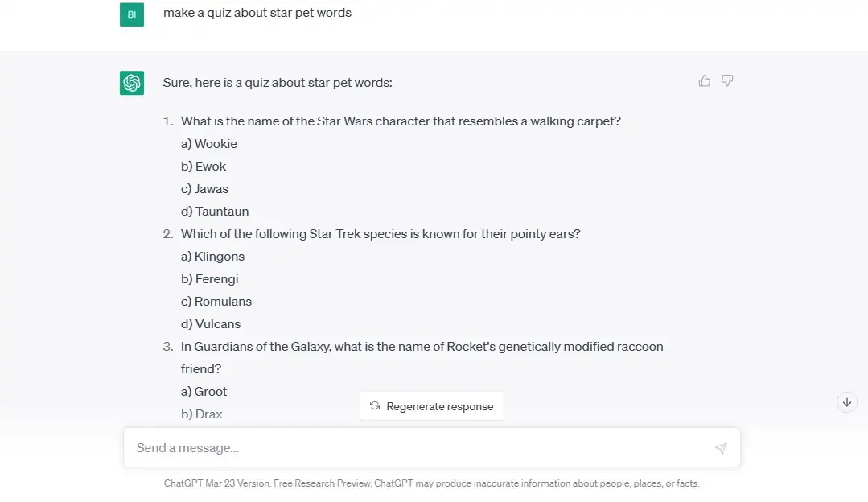Click the regenerate arrows icon
This screenshot has width=868, height=502.
click(x=375, y=406)
